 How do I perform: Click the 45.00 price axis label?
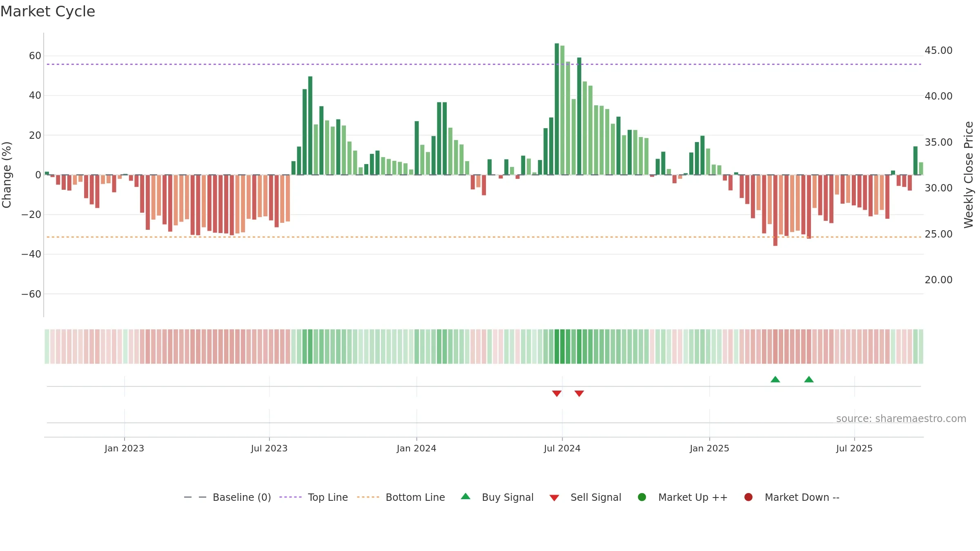coord(938,50)
